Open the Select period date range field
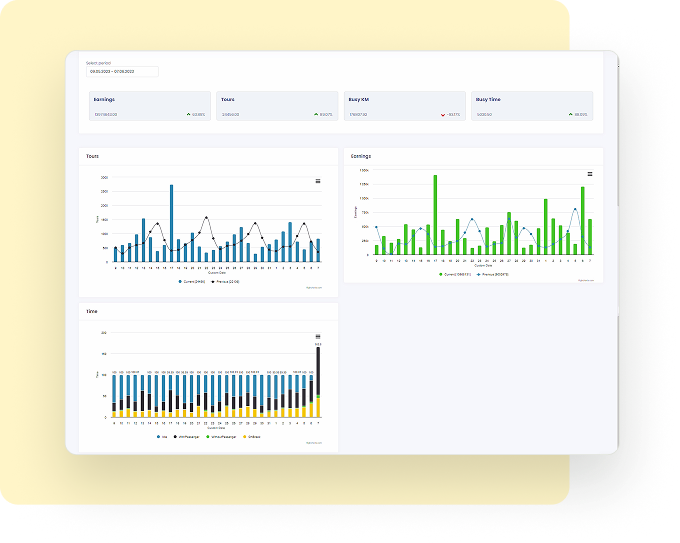The height and width of the screenshot is (543, 680). pyautogui.click(x=122, y=72)
